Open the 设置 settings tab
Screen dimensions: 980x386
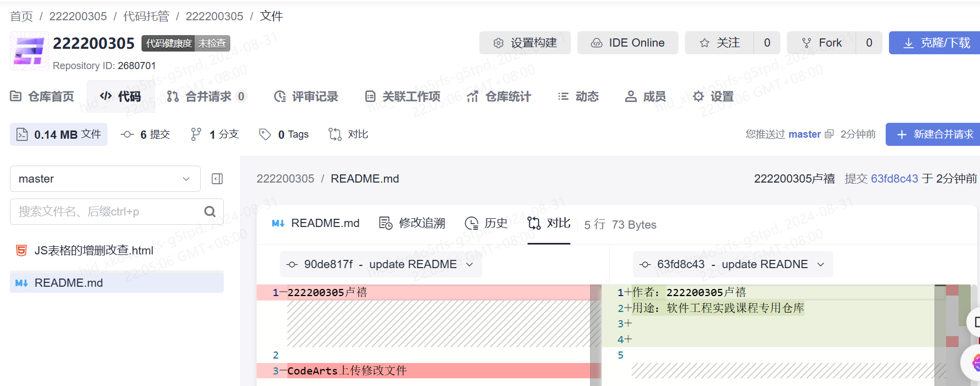(x=713, y=96)
